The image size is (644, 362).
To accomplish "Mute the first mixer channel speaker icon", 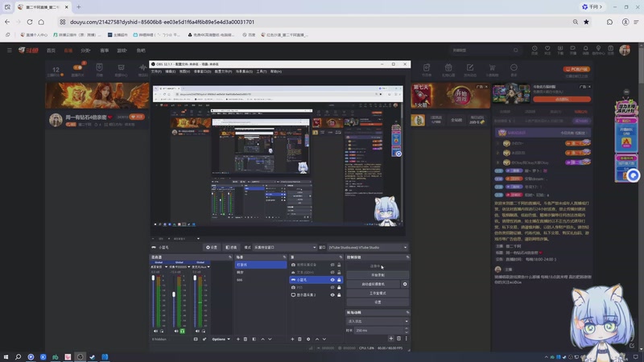I will pyautogui.click(x=155, y=331).
